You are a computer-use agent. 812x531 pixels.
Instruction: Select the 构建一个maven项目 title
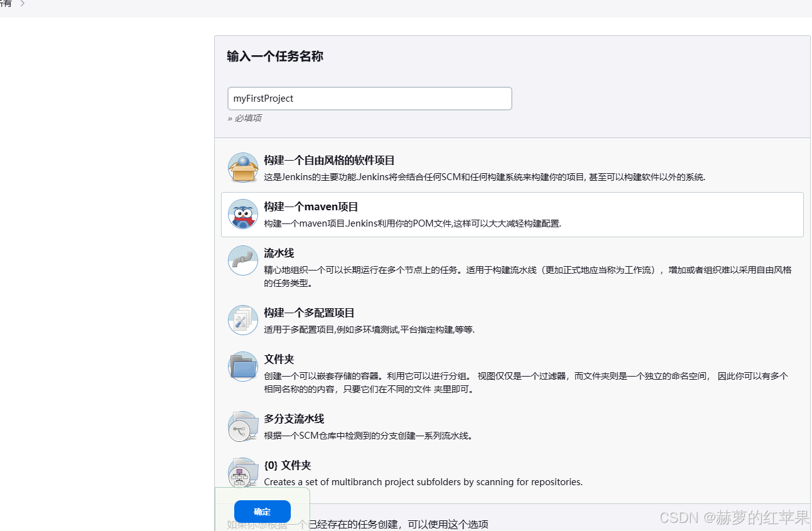click(x=311, y=206)
